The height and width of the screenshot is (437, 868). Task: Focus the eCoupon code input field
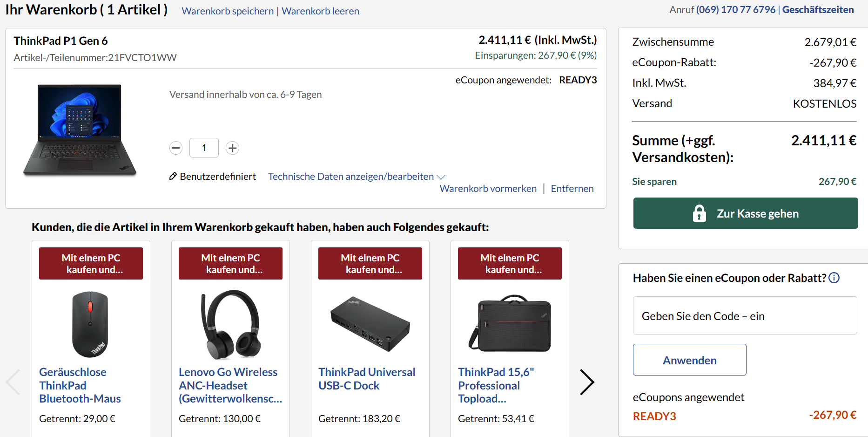pyautogui.click(x=745, y=316)
